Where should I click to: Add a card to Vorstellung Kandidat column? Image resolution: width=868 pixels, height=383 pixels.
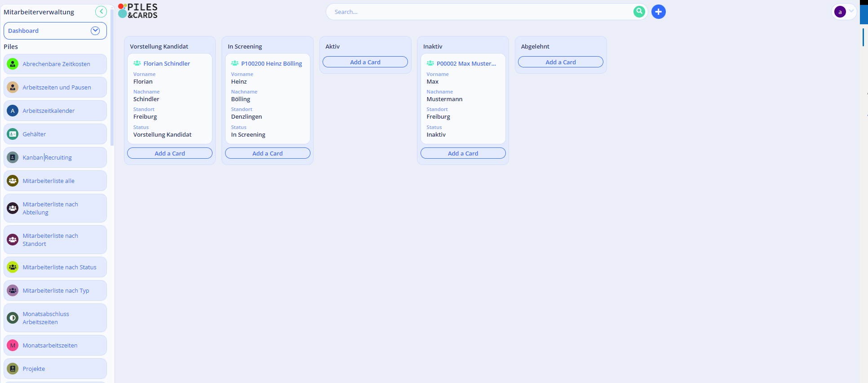pyautogui.click(x=170, y=153)
